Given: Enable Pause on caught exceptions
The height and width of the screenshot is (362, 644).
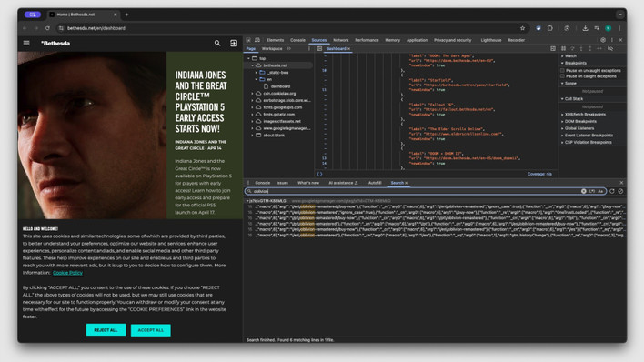Looking at the screenshot, I should 562,76.
